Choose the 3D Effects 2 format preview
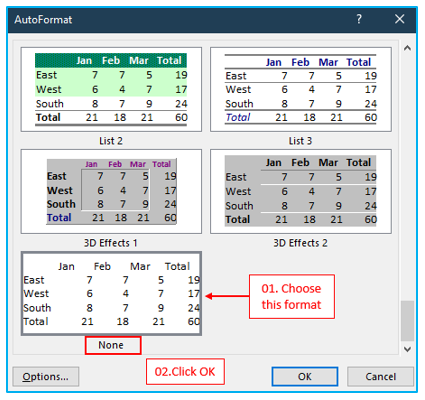The height and width of the screenshot is (400, 425). 301,191
